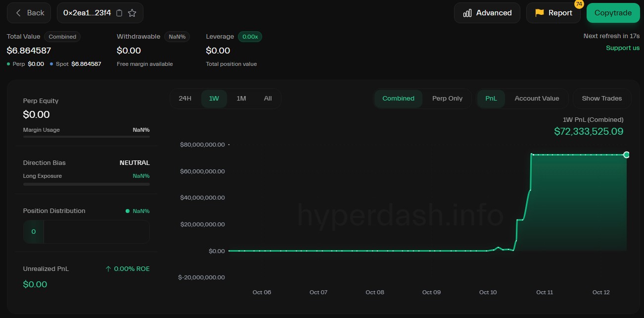644x318 pixels.
Task: Click the Advanced bar chart icon
Action: (467, 13)
